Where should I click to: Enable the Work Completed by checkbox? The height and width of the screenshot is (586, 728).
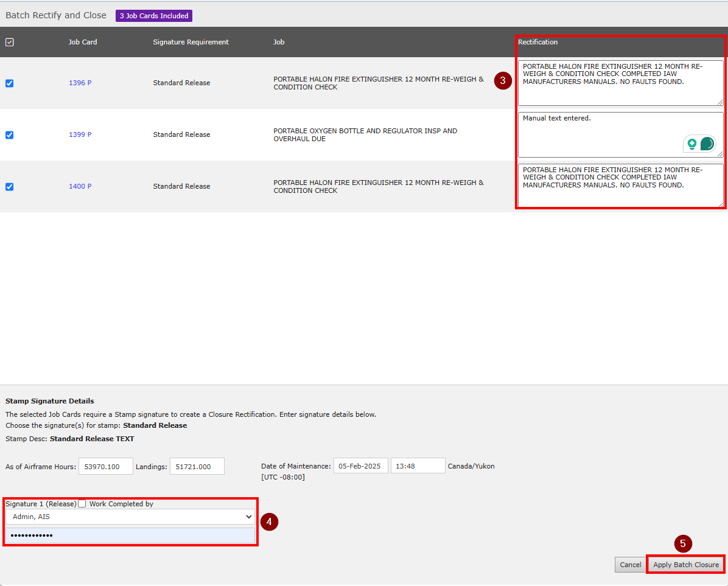pos(82,504)
